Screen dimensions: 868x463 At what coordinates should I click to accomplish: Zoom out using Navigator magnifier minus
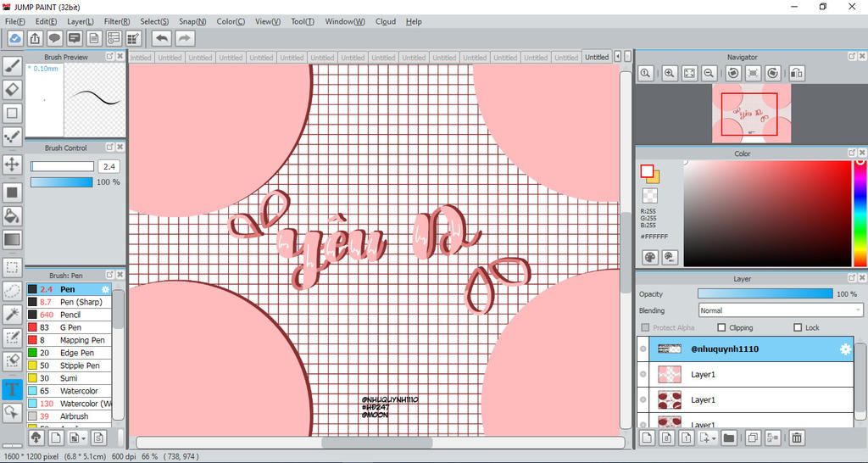pyautogui.click(x=709, y=73)
